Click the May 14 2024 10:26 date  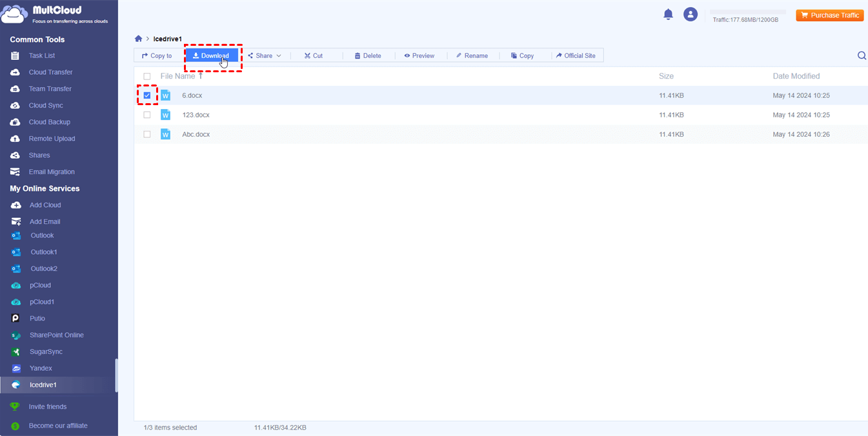point(802,134)
